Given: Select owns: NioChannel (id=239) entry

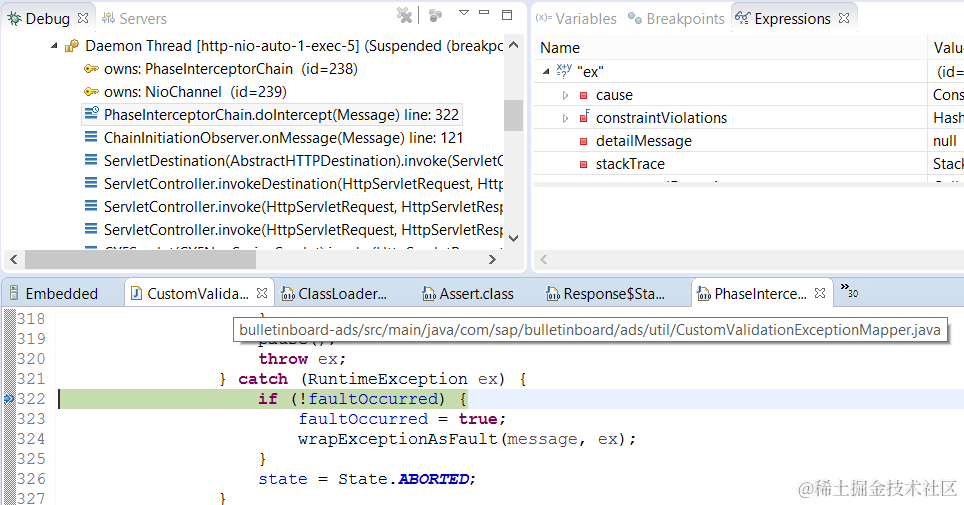Looking at the screenshot, I should (x=185, y=92).
